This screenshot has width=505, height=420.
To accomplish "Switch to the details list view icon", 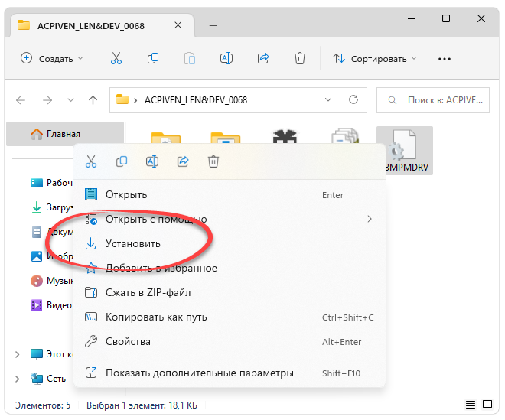I will [471, 405].
